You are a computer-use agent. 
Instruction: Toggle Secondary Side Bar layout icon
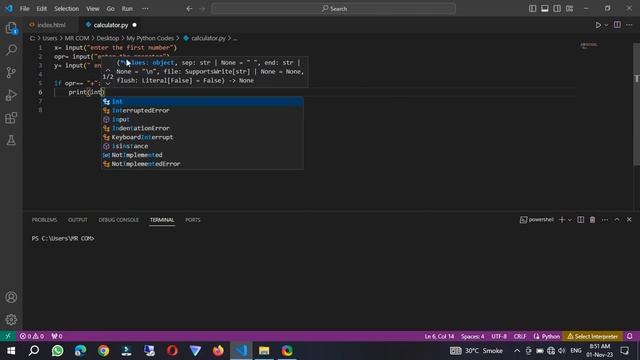557,9
